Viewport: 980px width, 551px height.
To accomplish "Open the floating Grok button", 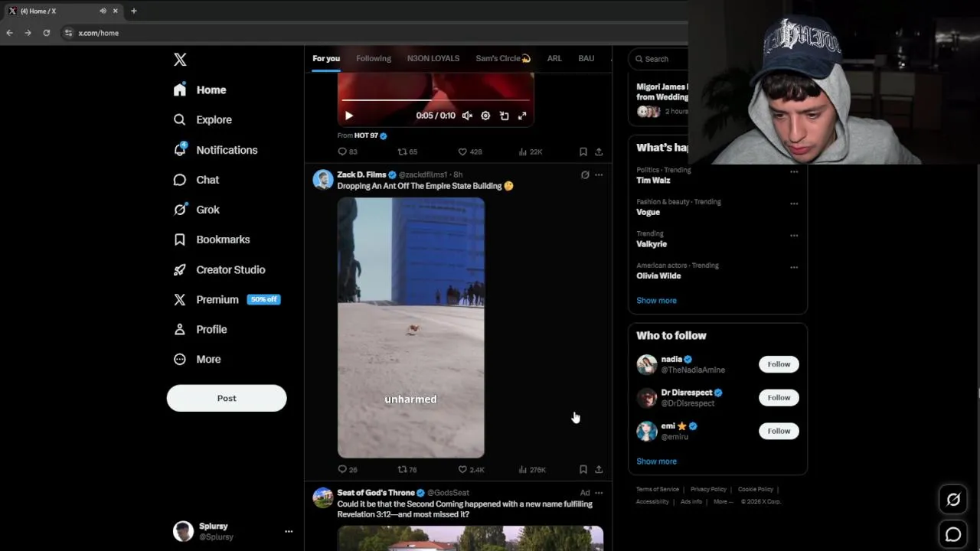I will (x=953, y=500).
